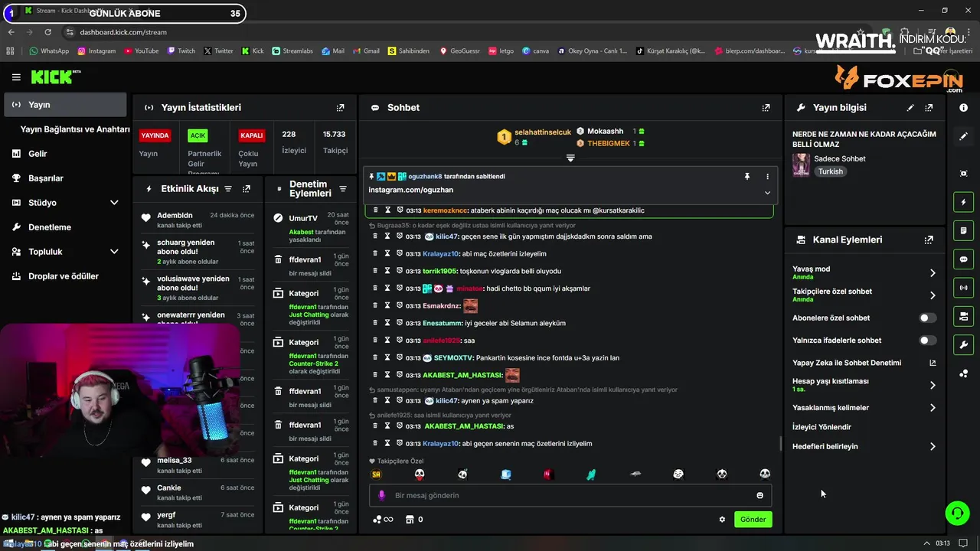
Task: Click the lightning bolt icon in the right toolbar
Action: click(963, 202)
